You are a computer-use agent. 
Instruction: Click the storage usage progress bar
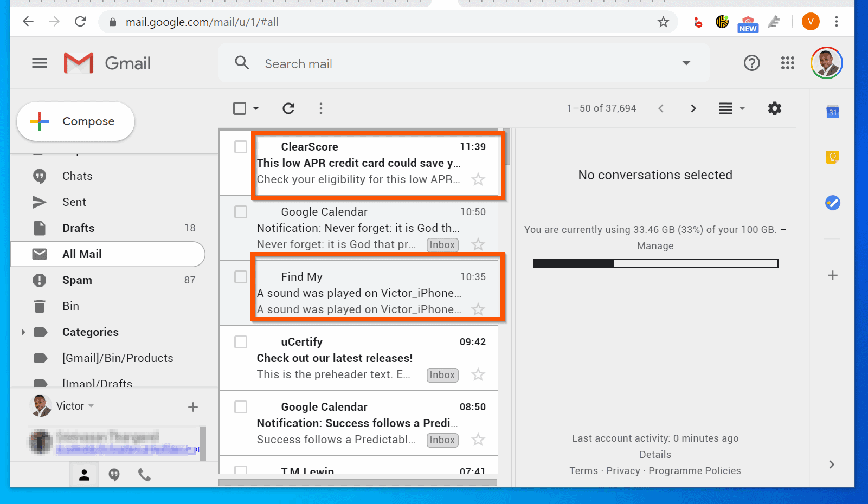point(655,263)
